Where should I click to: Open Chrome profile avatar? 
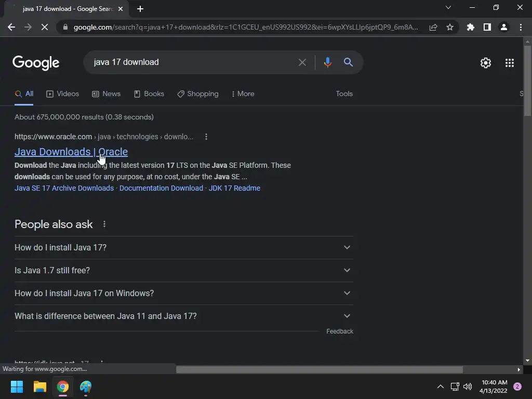tap(504, 27)
